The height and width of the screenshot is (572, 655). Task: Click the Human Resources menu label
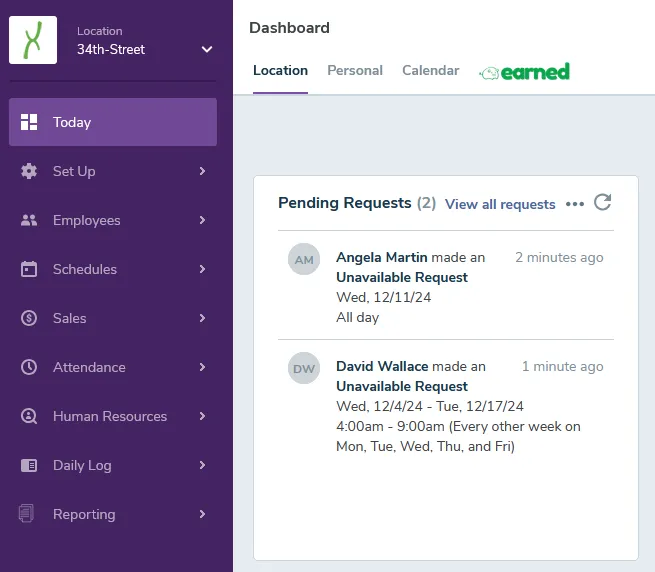[110, 416]
